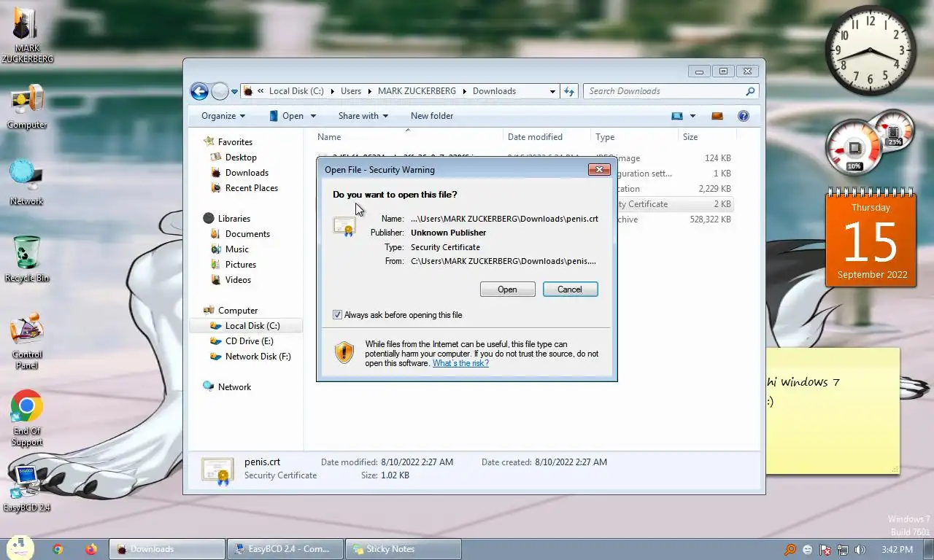934x560 pixels.
Task: Select CD Drive (E:) in the sidebar
Action: tap(249, 341)
